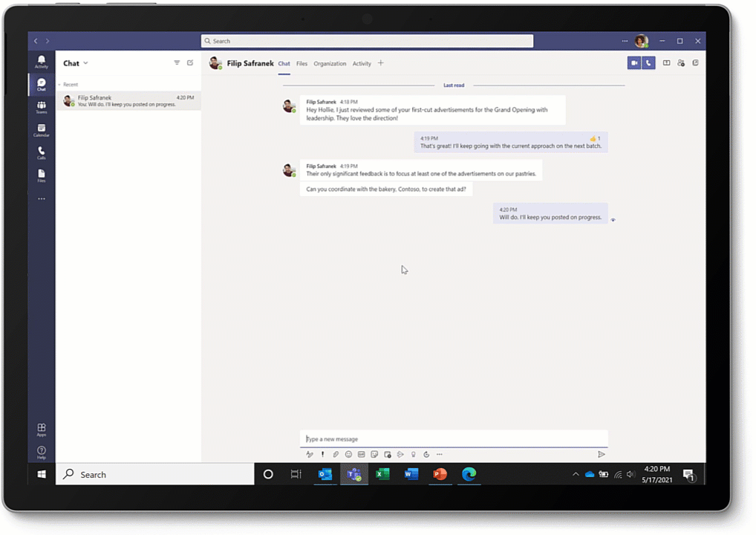Image resolution: width=756 pixels, height=535 pixels.
Task: Switch to the Files tab
Action: coord(302,64)
